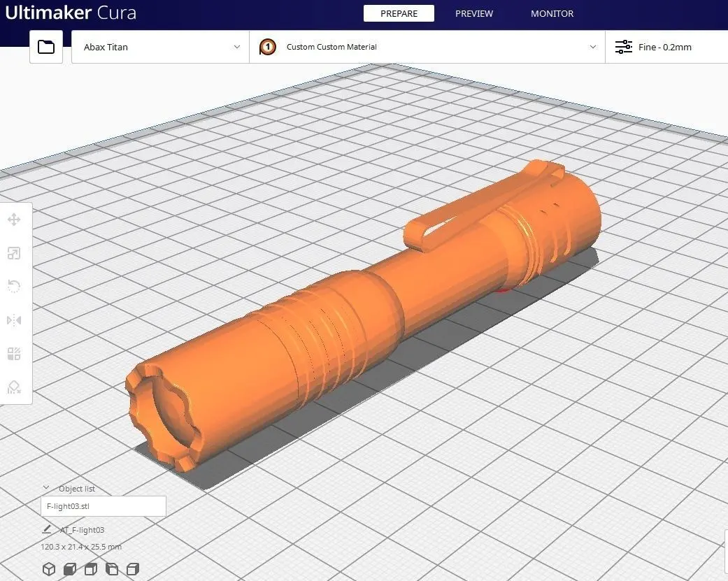Switch to top view cube

[91, 569]
